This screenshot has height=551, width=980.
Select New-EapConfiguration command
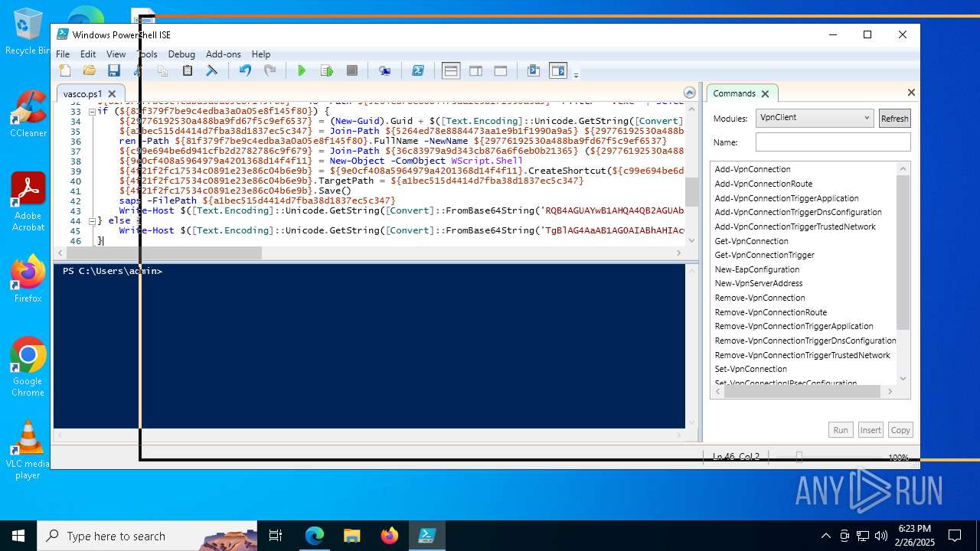click(756, 269)
